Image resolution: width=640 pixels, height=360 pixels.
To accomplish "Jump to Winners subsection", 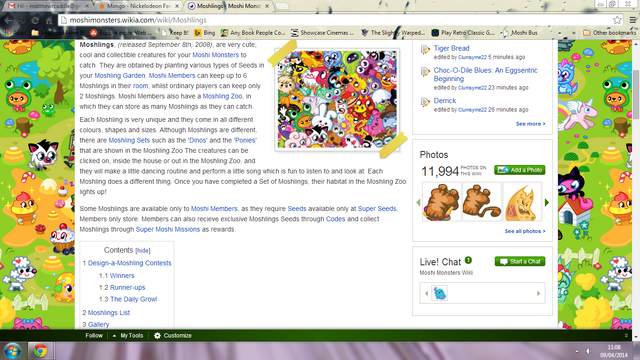I will coord(122,276).
